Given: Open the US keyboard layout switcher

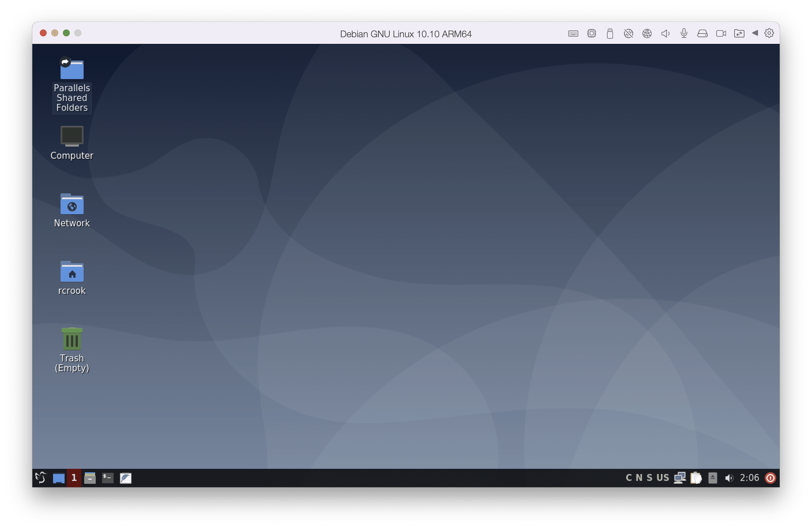Looking at the screenshot, I should (x=663, y=478).
